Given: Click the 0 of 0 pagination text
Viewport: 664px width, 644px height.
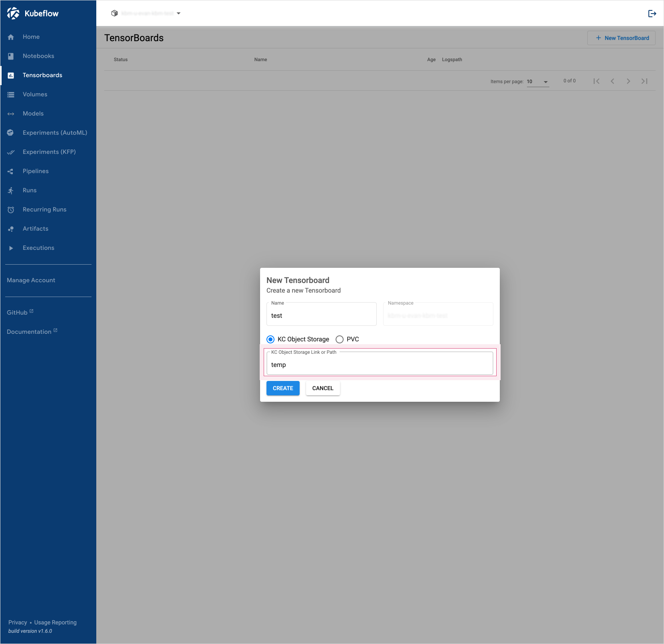Looking at the screenshot, I should 570,81.
